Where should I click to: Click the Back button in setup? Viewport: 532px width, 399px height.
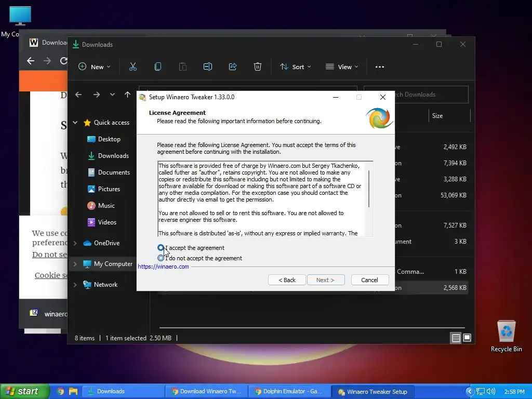[x=287, y=280]
